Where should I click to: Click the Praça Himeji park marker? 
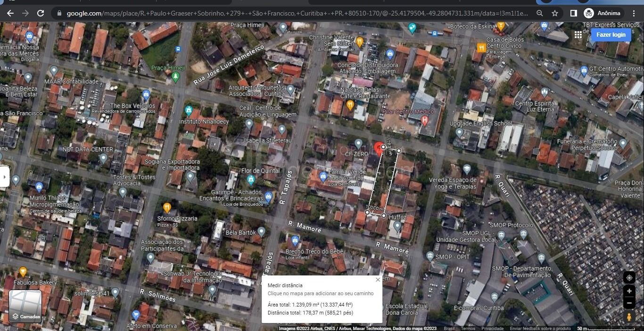coord(176,76)
